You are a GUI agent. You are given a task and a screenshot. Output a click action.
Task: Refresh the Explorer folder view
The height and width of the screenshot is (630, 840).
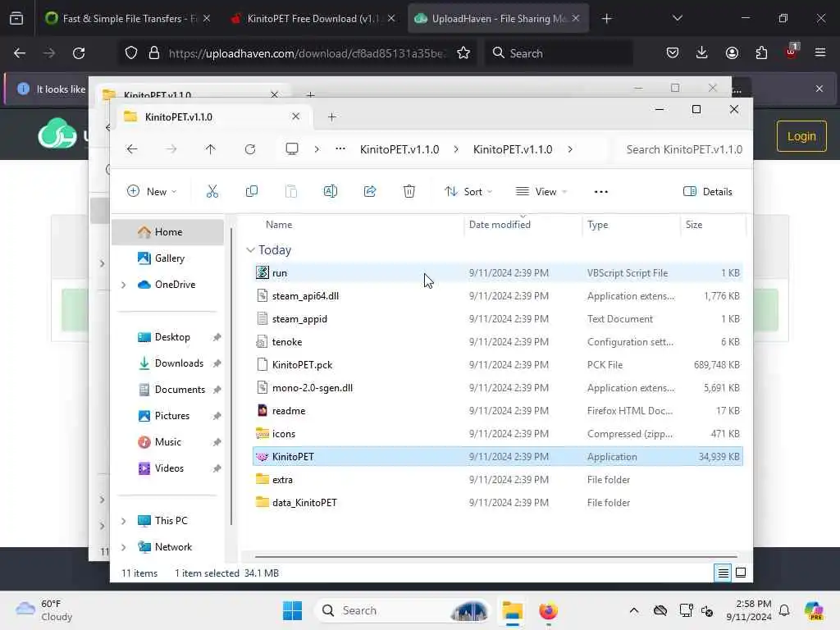(x=250, y=149)
